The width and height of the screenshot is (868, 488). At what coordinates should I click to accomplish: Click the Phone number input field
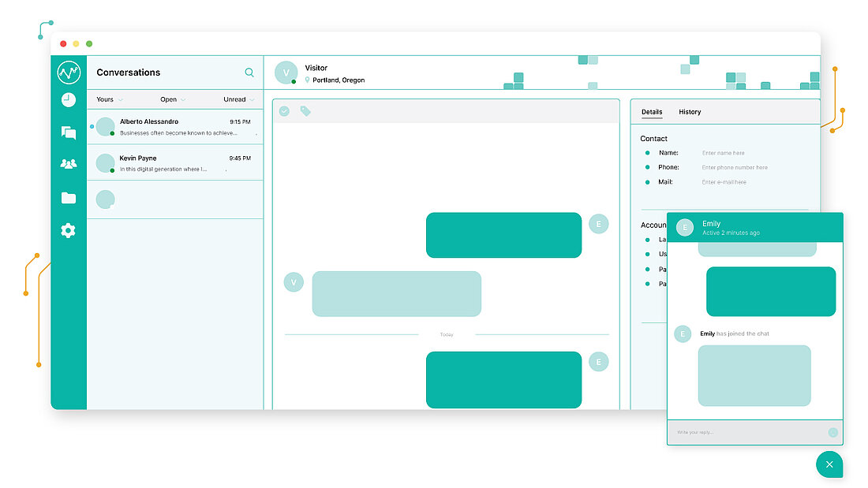(734, 168)
